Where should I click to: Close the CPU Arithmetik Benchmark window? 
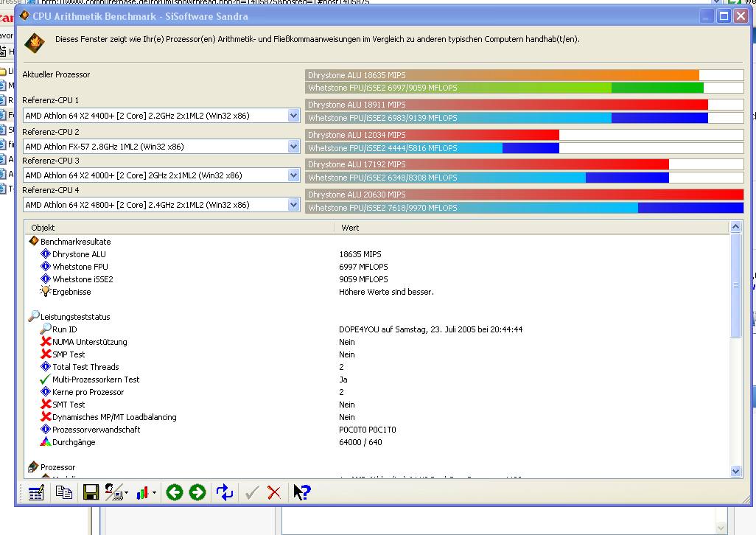(x=741, y=16)
